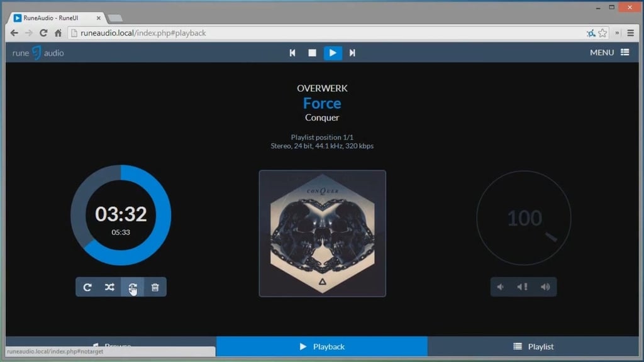This screenshot has width=644, height=362.
Task: Click the Conquer album cover art
Action: pos(323,234)
